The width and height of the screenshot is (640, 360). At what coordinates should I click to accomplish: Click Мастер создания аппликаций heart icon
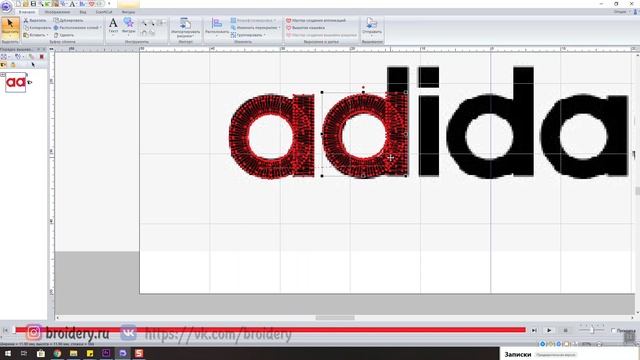[289, 20]
